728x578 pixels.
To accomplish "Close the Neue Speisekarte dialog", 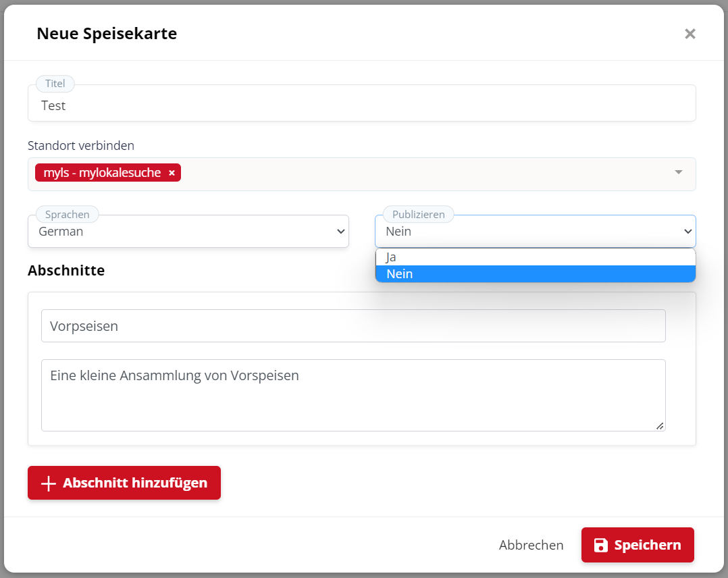I will coord(690,34).
